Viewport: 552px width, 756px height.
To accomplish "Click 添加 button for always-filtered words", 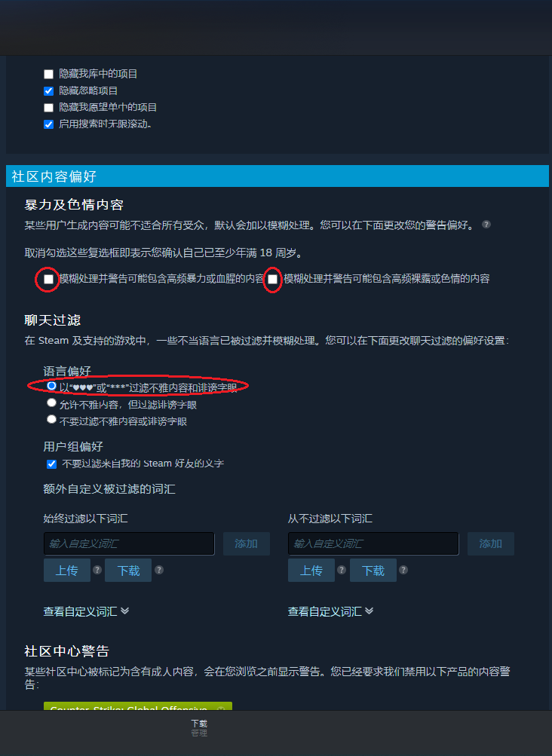I will (x=246, y=544).
